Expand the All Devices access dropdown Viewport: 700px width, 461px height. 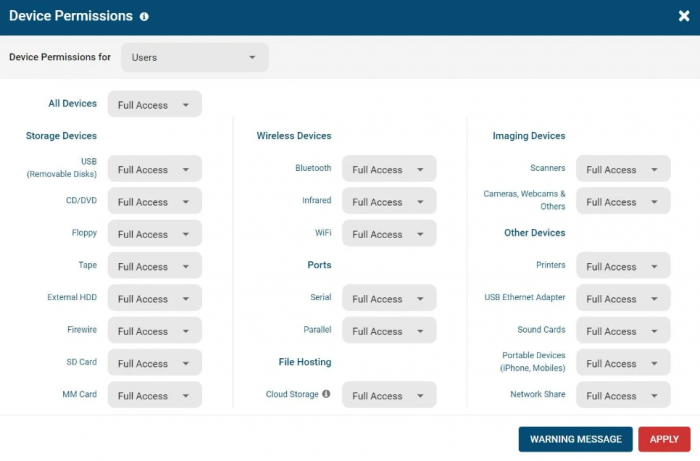[154, 104]
